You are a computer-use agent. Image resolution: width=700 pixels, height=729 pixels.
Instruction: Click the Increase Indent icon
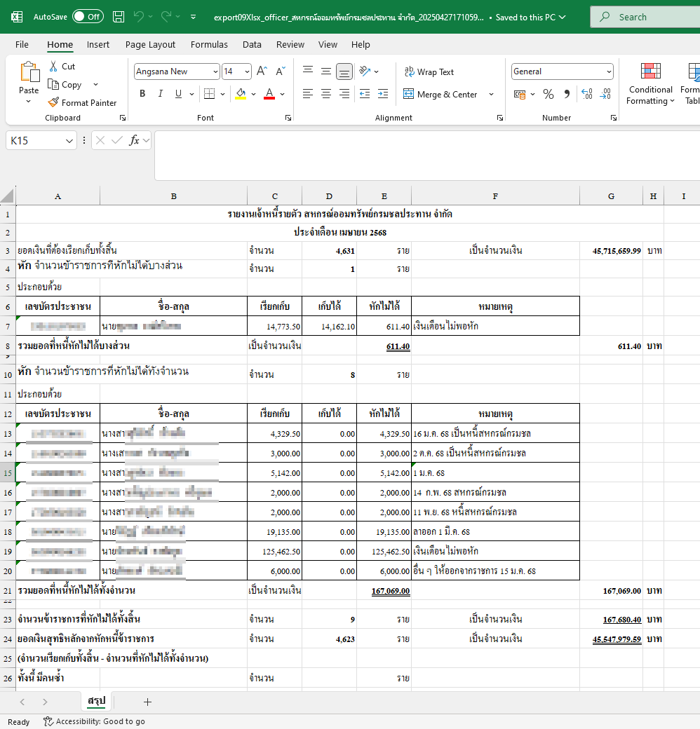click(383, 94)
